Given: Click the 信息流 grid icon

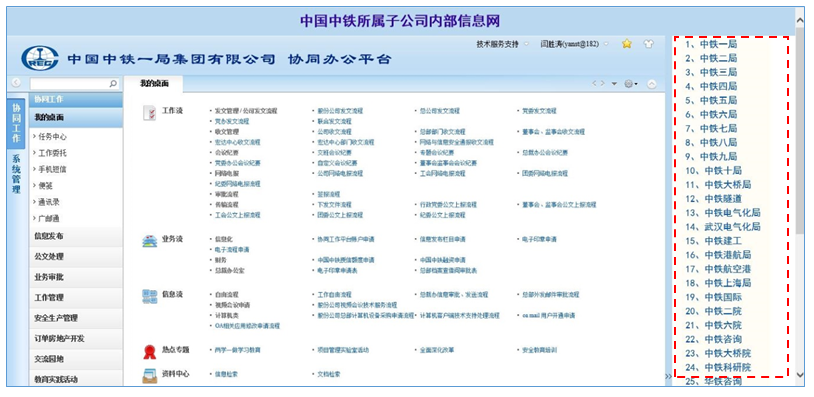Looking at the screenshot, I should pyautogui.click(x=149, y=296).
